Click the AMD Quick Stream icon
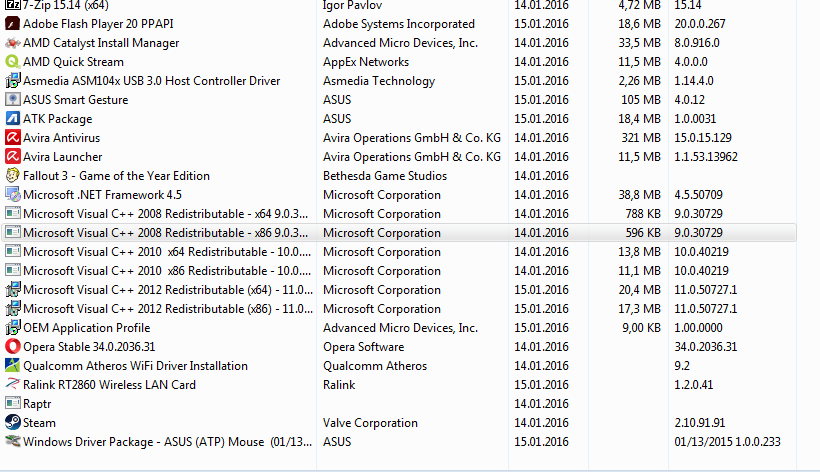Image resolution: width=820 pixels, height=472 pixels. (x=12, y=62)
